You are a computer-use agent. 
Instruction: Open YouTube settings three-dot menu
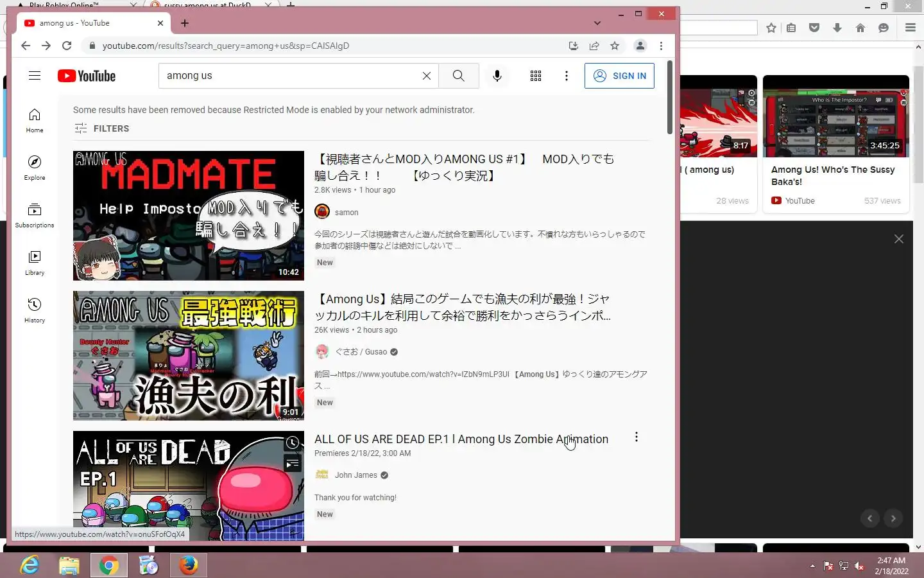tap(566, 76)
